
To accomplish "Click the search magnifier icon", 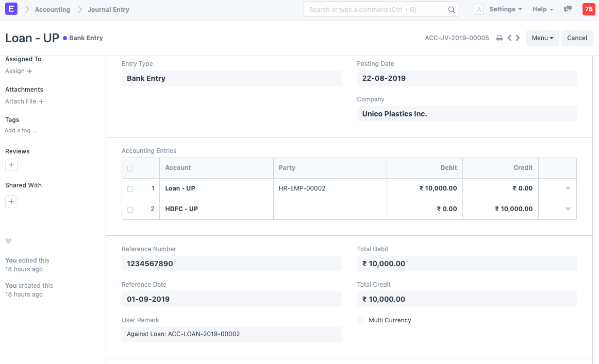I will (x=451, y=9).
